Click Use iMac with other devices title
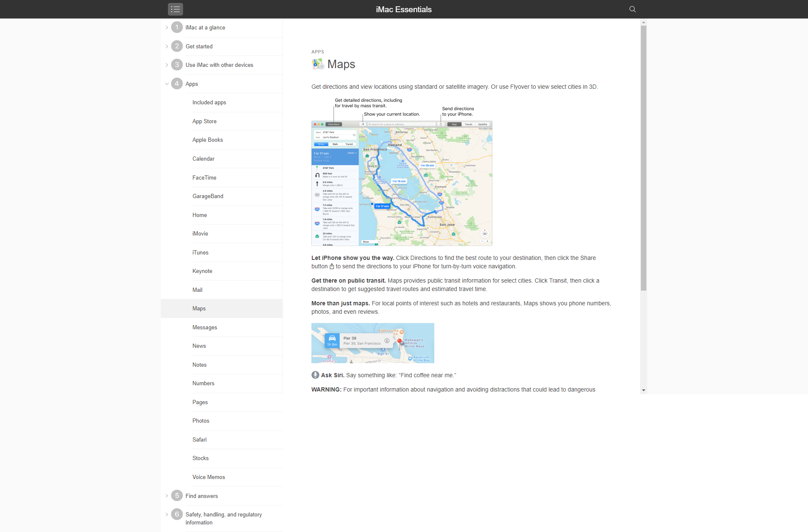This screenshot has height=532, width=808. point(219,65)
